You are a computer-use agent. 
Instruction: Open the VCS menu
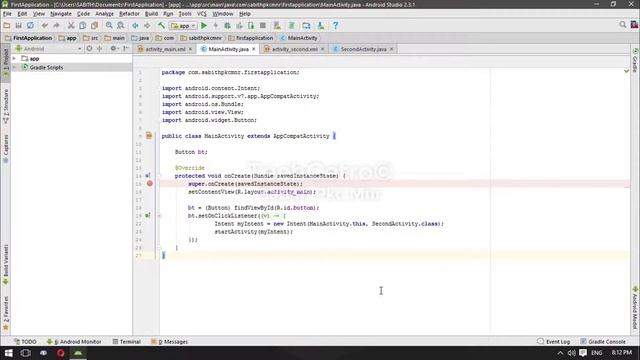point(202,13)
